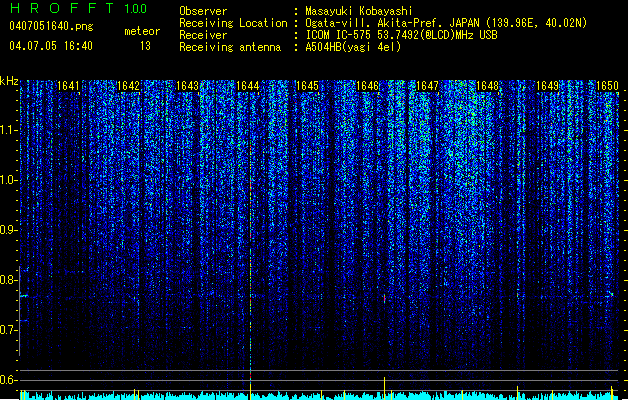
Task: Click the date stamp 04.07.05 16:40
Action: 51,46
